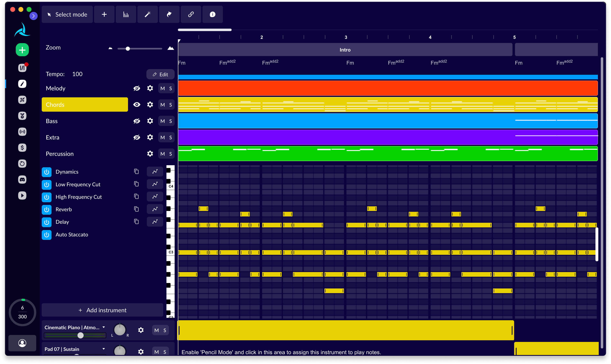Open Melody track settings gear
This screenshot has height=364, width=611.
150,88
